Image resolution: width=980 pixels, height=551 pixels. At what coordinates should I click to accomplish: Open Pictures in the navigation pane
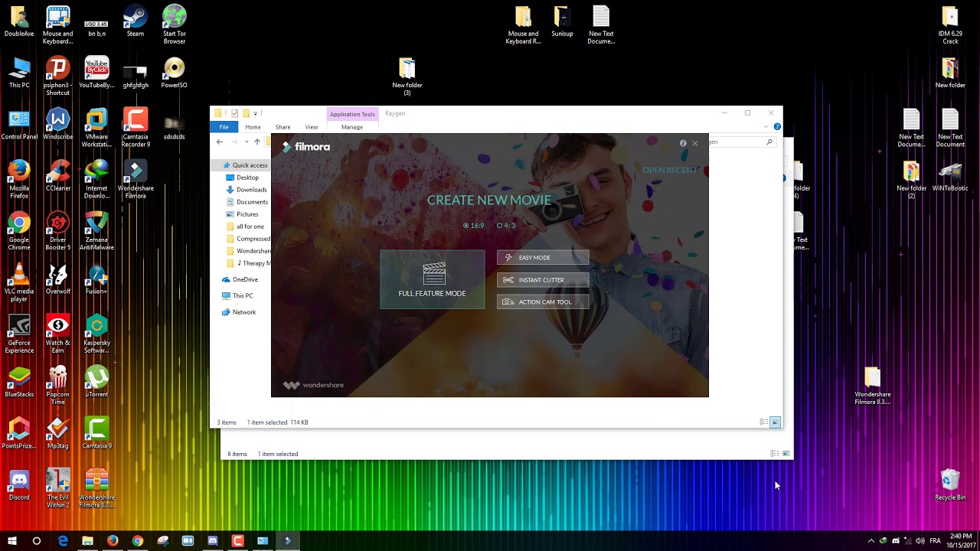[243, 214]
